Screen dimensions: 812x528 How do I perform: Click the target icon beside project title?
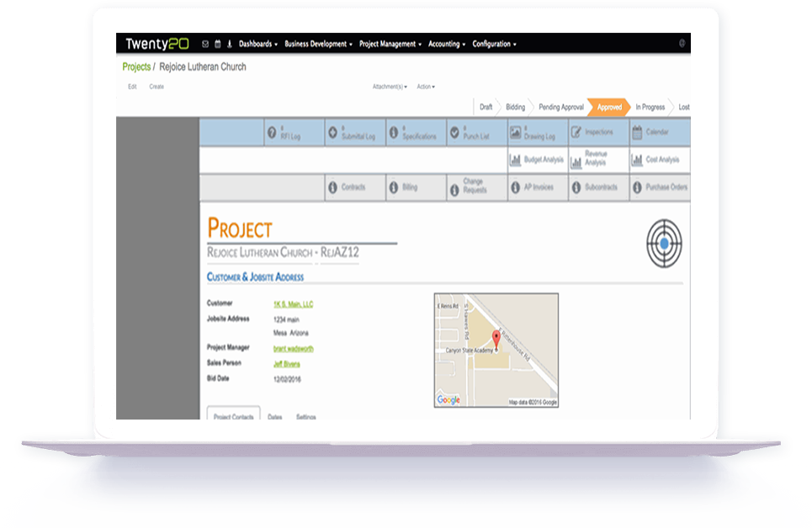pos(664,242)
